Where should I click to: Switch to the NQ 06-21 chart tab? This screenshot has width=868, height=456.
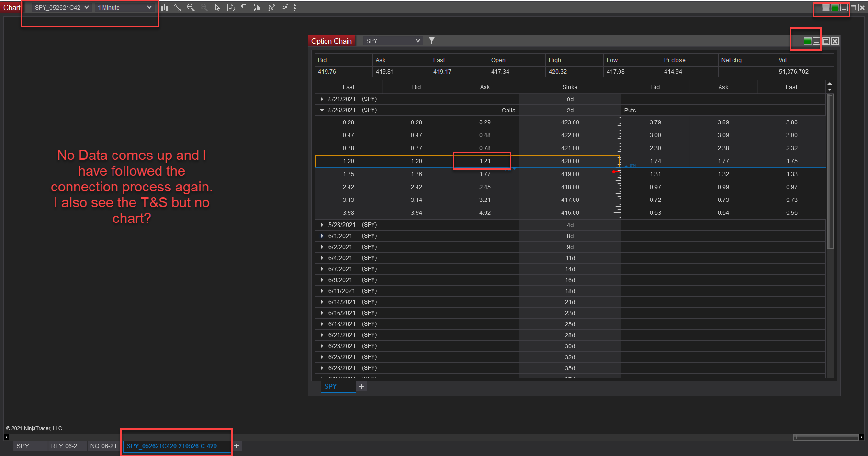103,446
